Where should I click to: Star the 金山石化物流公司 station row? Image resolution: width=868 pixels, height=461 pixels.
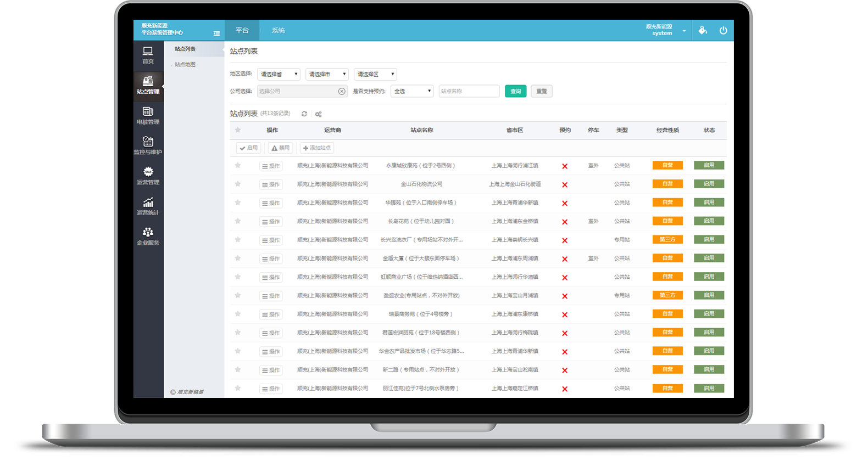(238, 184)
